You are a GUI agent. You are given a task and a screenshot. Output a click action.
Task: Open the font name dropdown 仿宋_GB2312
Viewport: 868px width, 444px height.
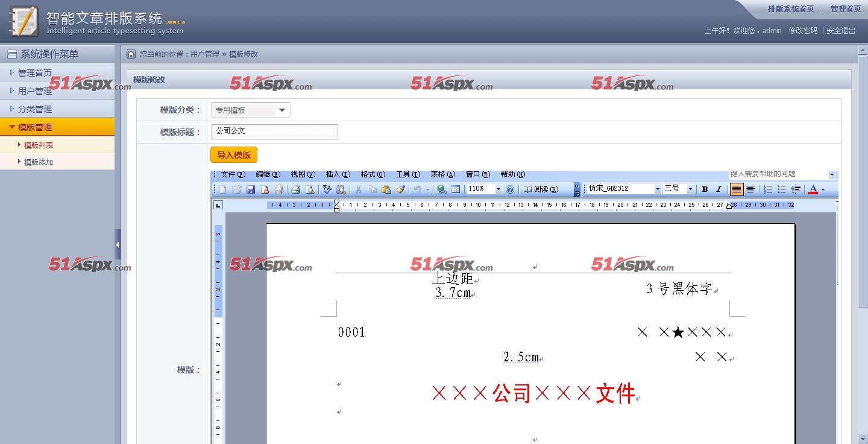pos(658,189)
